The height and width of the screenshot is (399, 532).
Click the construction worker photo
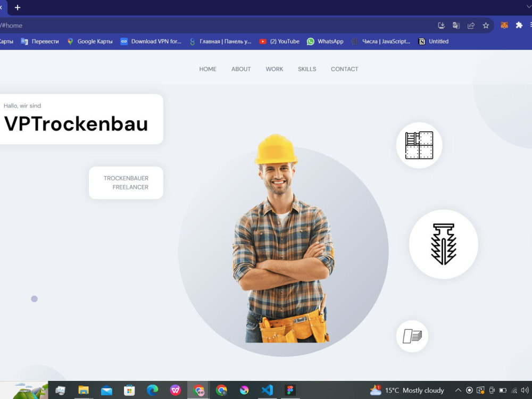pyautogui.click(x=284, y=238)
